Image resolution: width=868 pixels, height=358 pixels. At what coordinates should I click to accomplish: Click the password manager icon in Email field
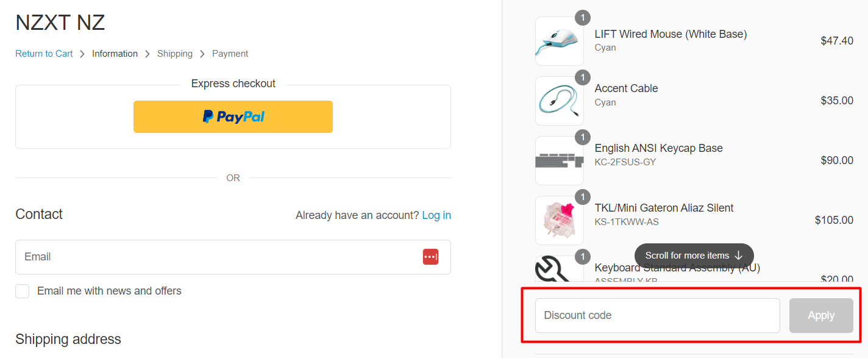(x=430, y=257)
